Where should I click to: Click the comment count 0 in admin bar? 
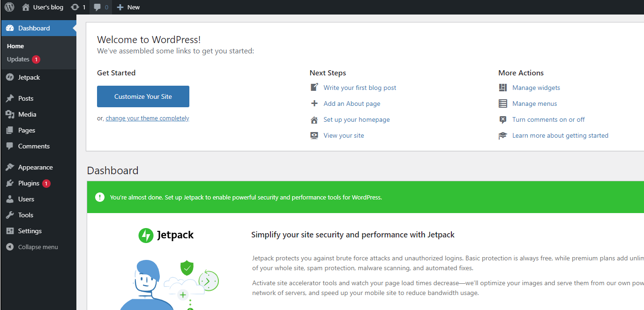click(106, 7)
